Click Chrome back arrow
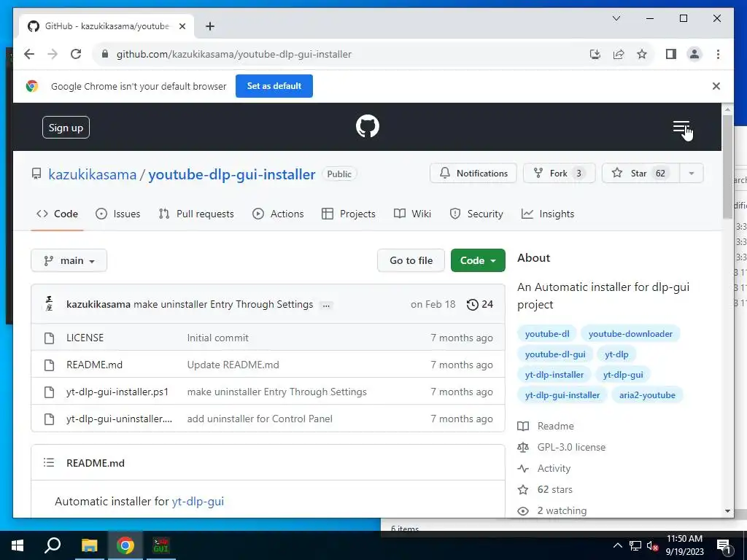This screenshot has height=560, width=747. pyautogui.click(x=29, y=54)
